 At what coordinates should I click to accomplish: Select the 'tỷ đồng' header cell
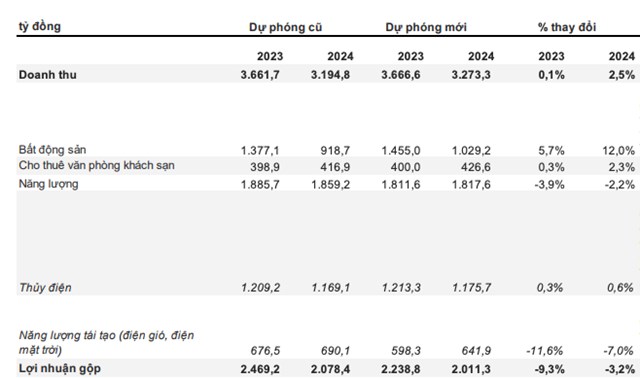click(40, 27)
